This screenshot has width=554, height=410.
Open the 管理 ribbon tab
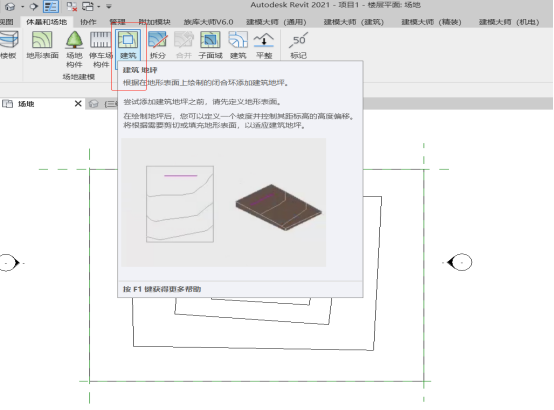[117, 22]
